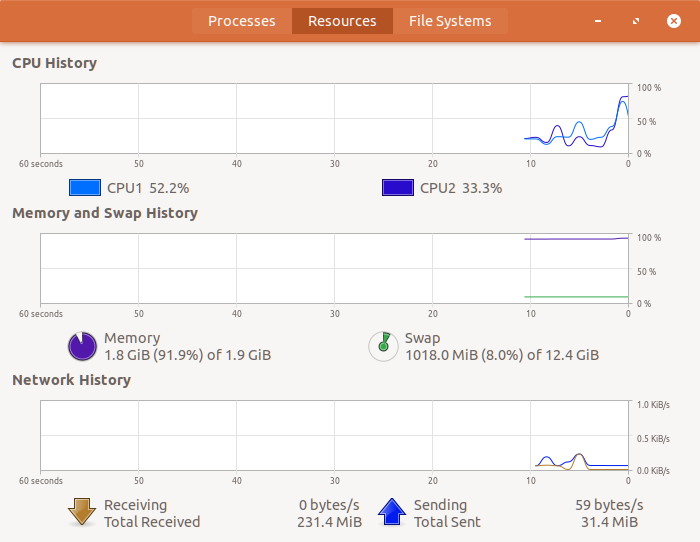
Task: Click the brown Receiving down-arrow icon
Action: tap(81, 512)
